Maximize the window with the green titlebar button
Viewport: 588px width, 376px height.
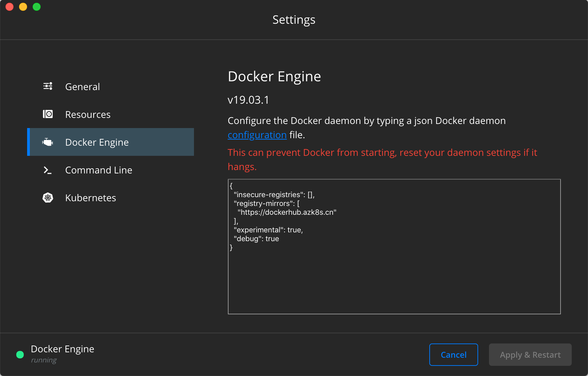pos(37,7)
